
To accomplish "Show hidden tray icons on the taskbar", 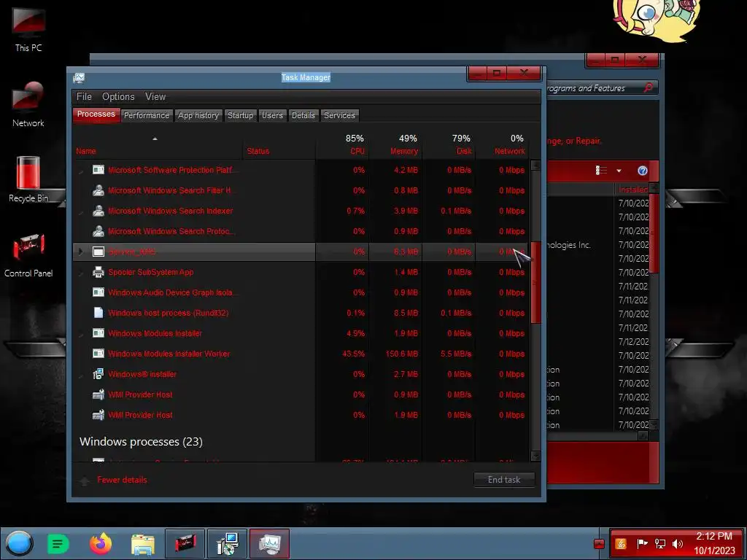I will coord(599,544).
